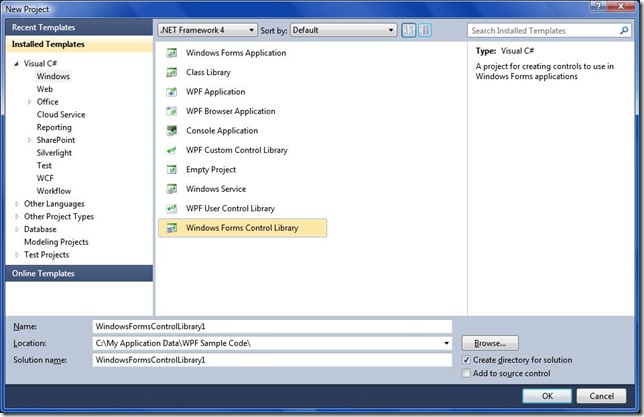The height and width of the screenshot is (417, 644).
Task: Select Windows under Visual C#
Action: point(53,76)
